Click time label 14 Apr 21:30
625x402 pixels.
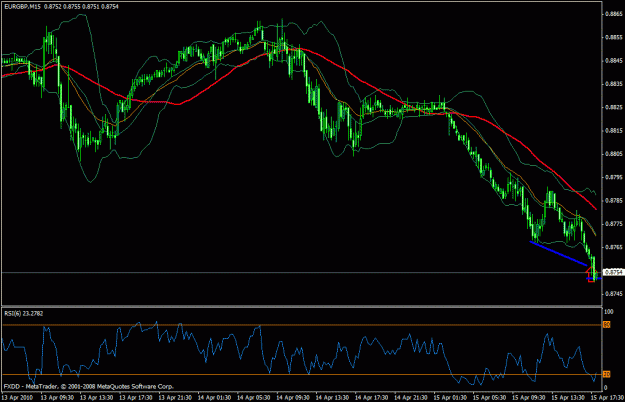[x=411, y=398]
